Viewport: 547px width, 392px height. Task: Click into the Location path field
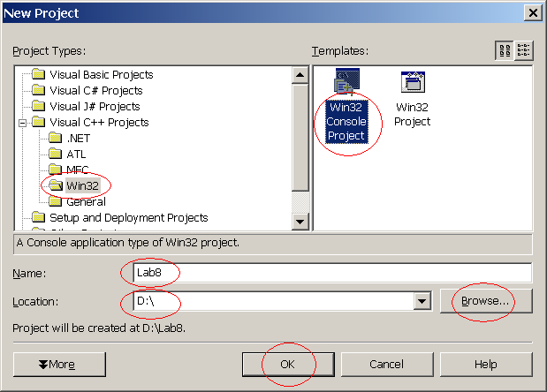(274, 301)
